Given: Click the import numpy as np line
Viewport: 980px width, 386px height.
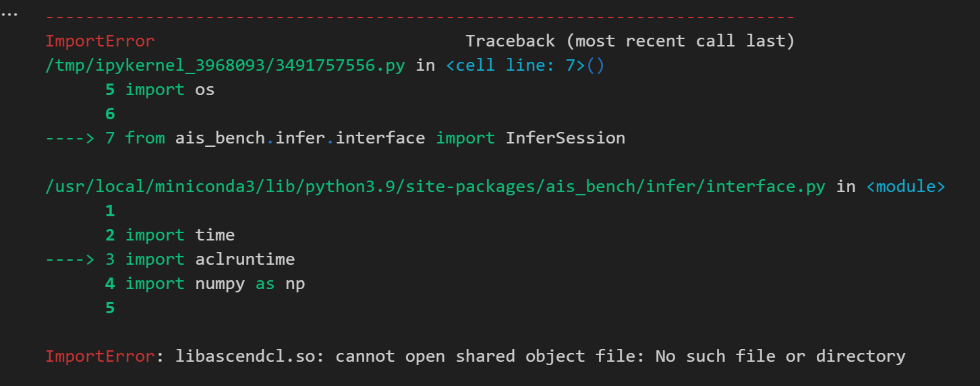Looking at the screenshot, I should click(x=214, y=284).
